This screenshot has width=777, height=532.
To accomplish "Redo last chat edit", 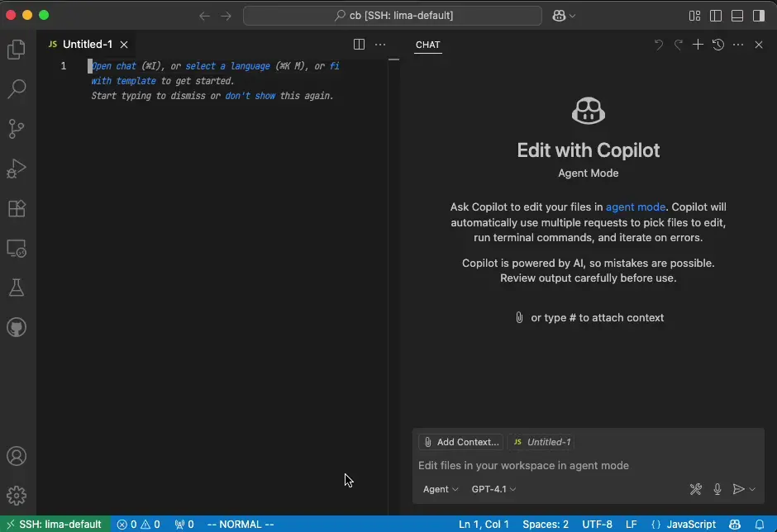I will tap(679, 45).
